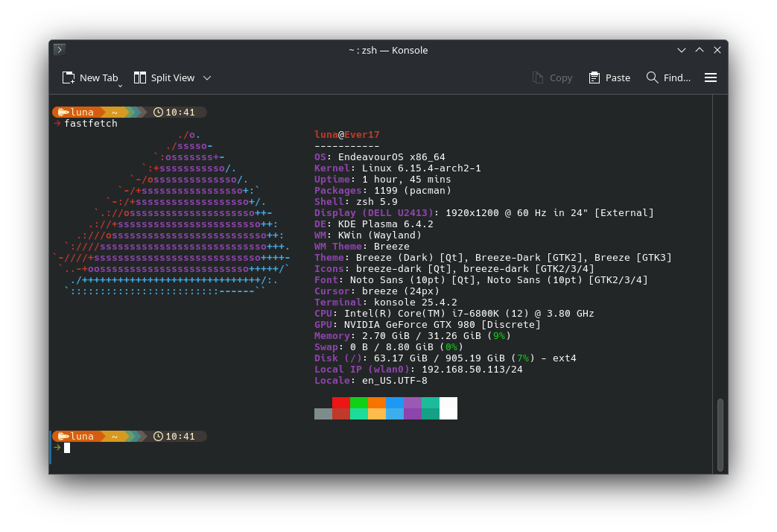This screenshot has height=532, width=777.
Task: Click the mint green palette swatch
Action: pyautogui.click(x=359, y=414)
